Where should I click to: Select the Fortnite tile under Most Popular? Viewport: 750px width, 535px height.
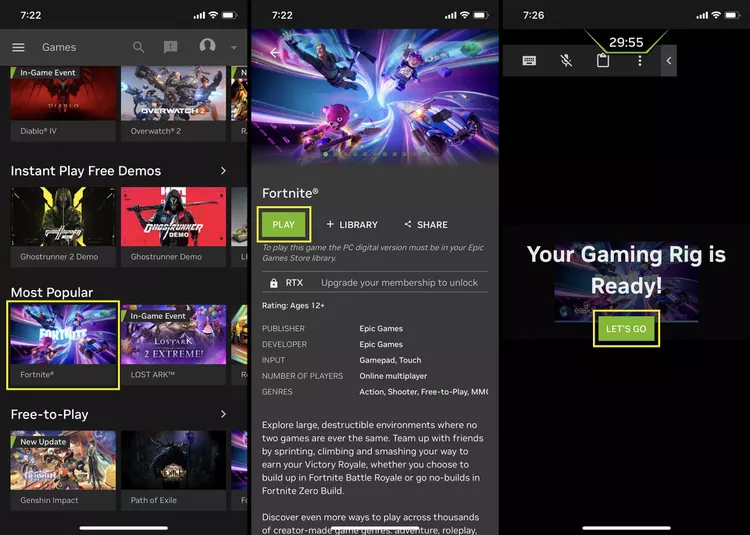point(63,345)
